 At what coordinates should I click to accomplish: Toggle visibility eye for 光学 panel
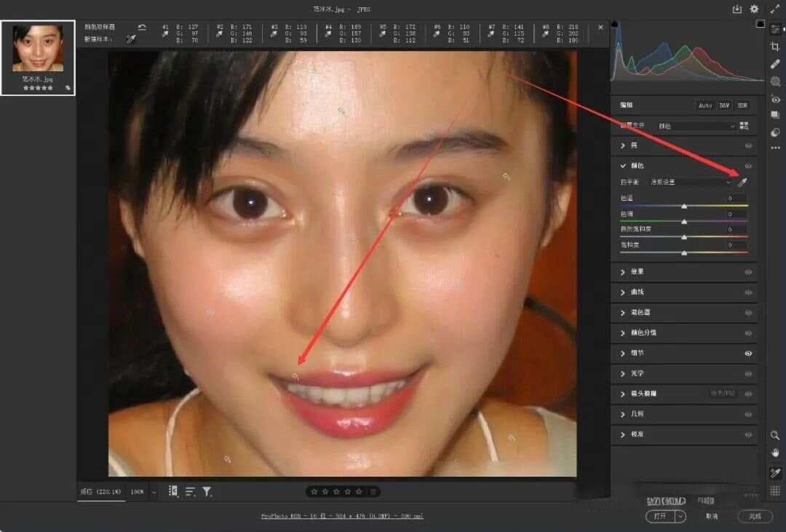click(748, 374)
